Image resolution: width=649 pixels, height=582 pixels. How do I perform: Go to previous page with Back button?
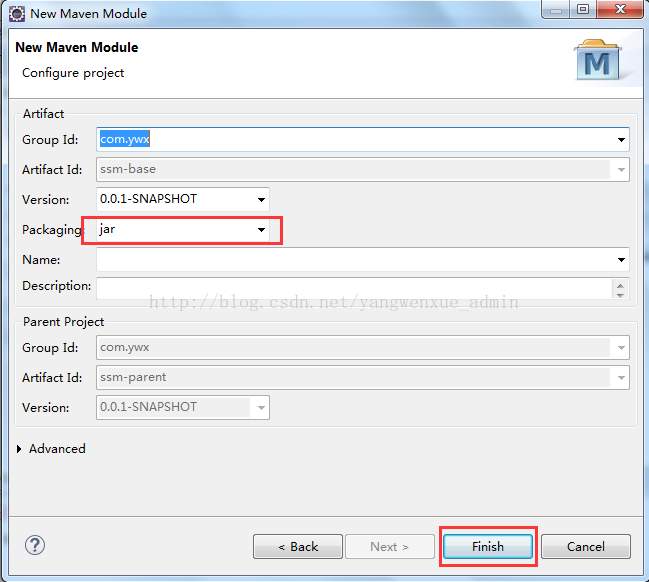click(298, 547)
